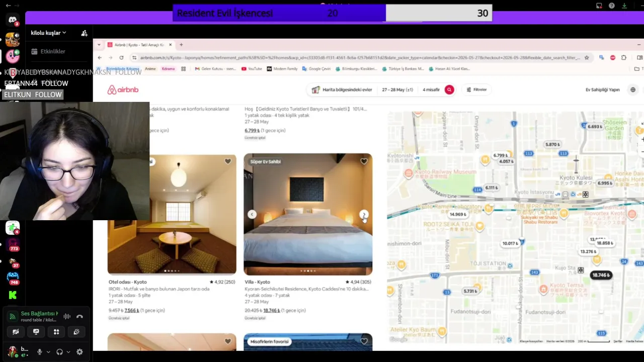Show next photo of Villa - Kyoto listing
Viewport: 644px width, 362px height.
pyautogui.click(x=364, y=215)
